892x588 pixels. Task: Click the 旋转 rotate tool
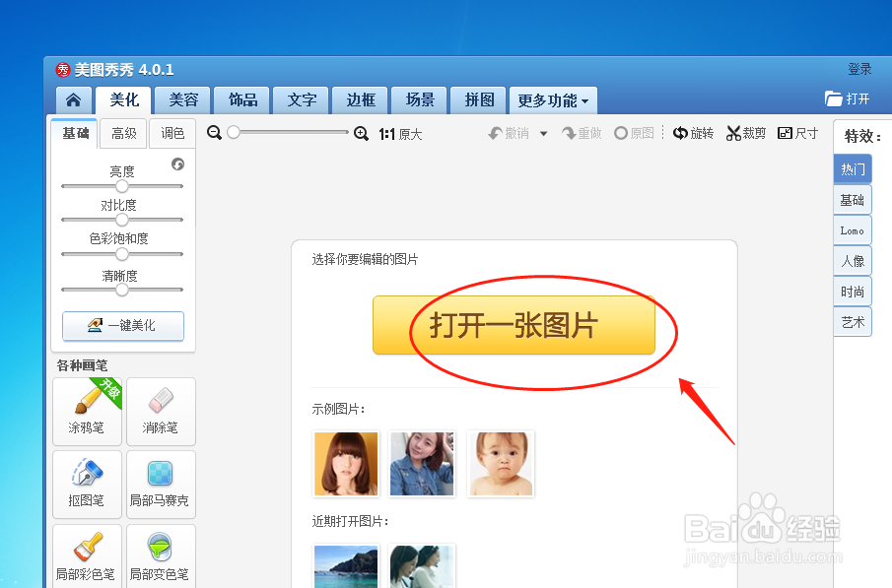pyautogui.click(x=693, y=133)
